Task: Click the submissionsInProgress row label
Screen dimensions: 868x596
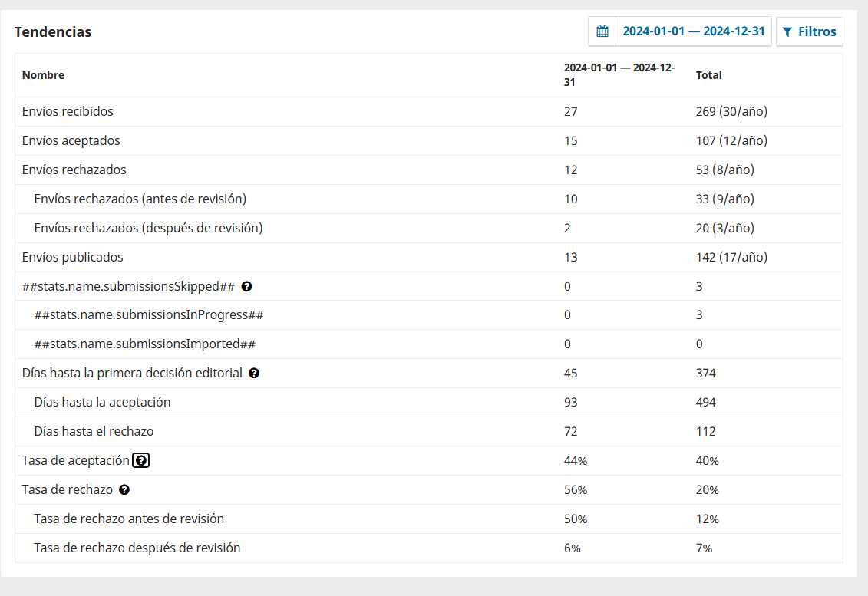Action: point(149,314)
